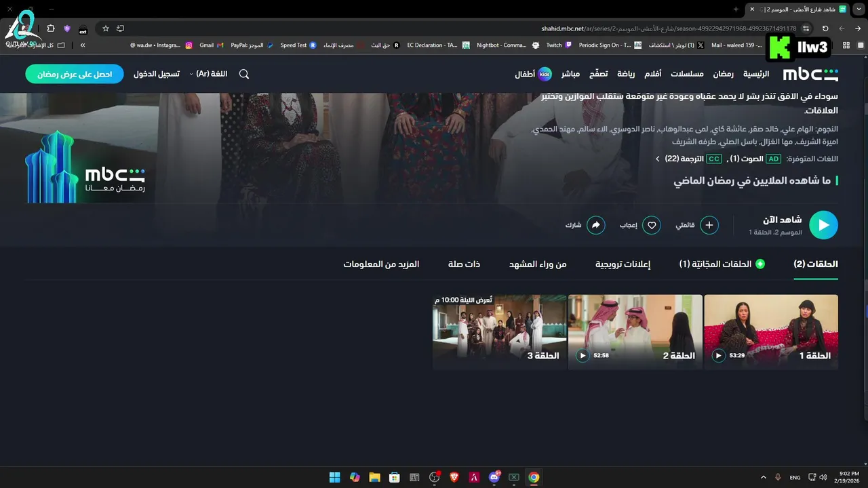Click the purple shield extension icon
This screenshot has width=868, height=488.
pyautogui.click(x=67, y=28)
